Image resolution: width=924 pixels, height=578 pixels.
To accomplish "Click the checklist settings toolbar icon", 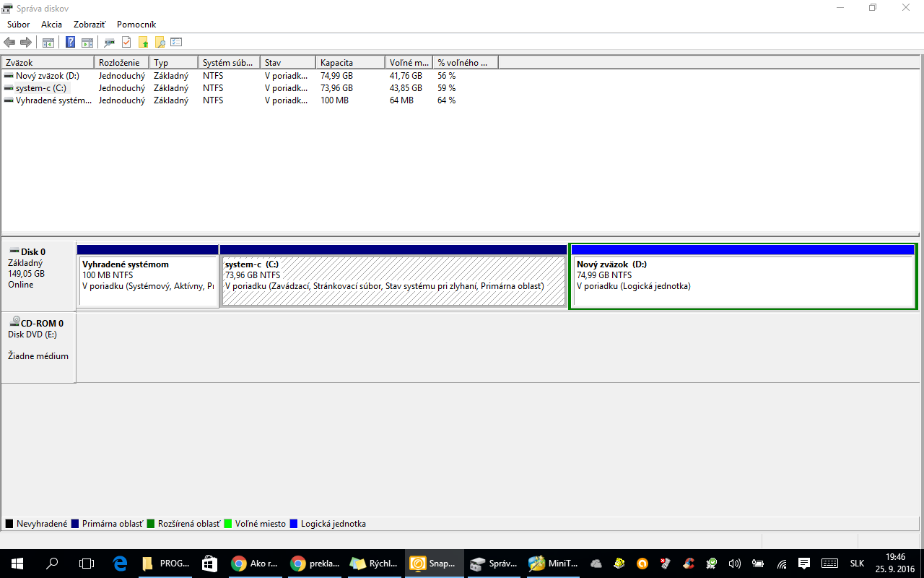I will pos(176,43).
